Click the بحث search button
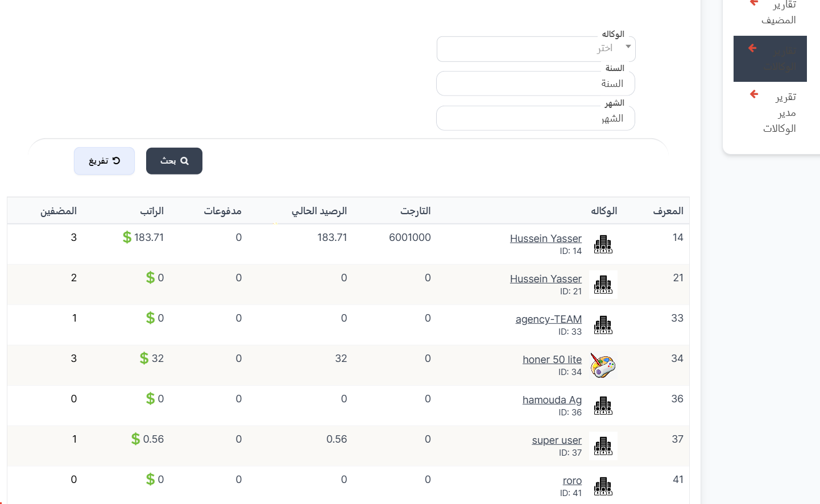 (174, 161)
